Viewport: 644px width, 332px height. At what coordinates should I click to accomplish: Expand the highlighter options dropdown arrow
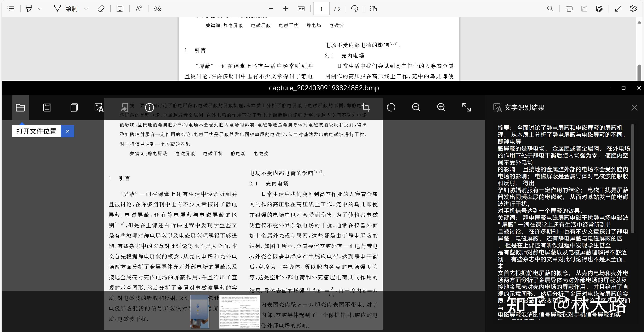[x=40, y=9]
